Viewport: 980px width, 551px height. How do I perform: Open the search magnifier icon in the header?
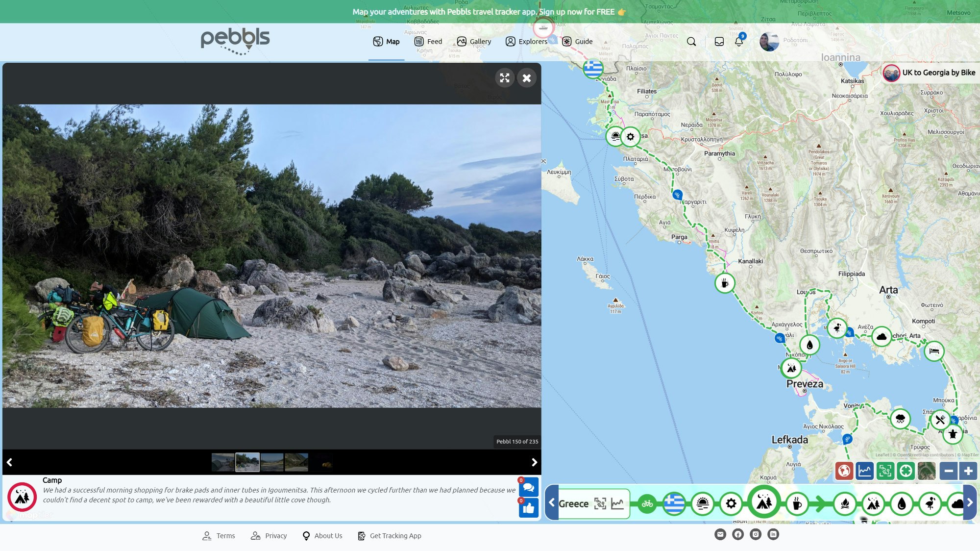click(x=691, y=42)
